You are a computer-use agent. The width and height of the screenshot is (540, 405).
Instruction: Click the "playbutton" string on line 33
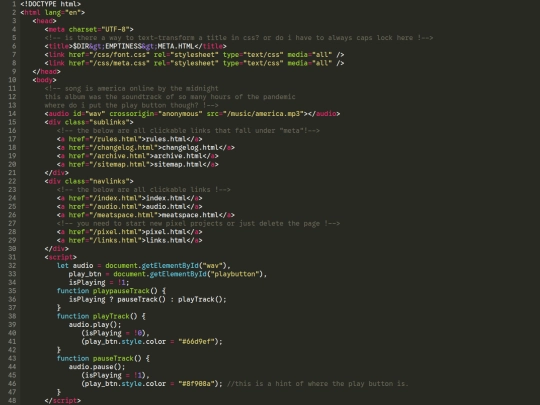coord(235,274)
